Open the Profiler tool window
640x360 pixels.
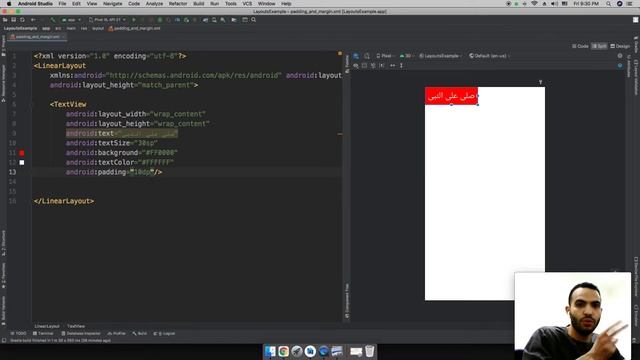pyautogui.click(x=117, y=333)
